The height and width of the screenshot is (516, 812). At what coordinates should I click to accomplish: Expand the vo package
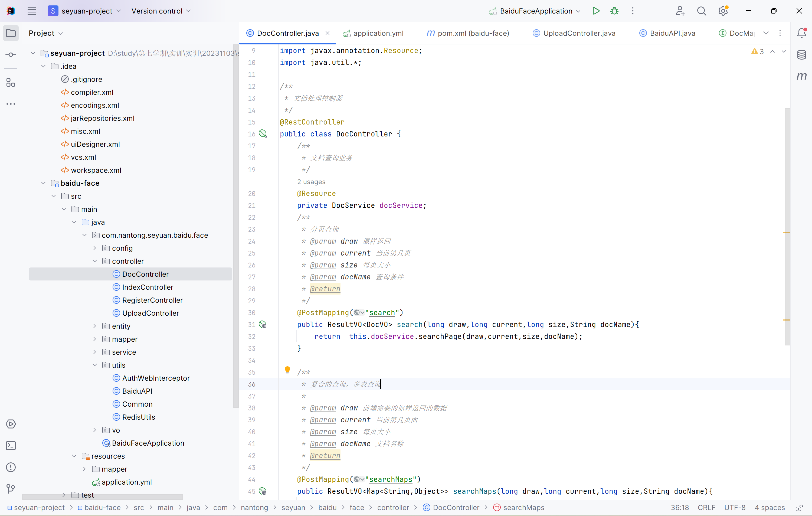point(95,430)
